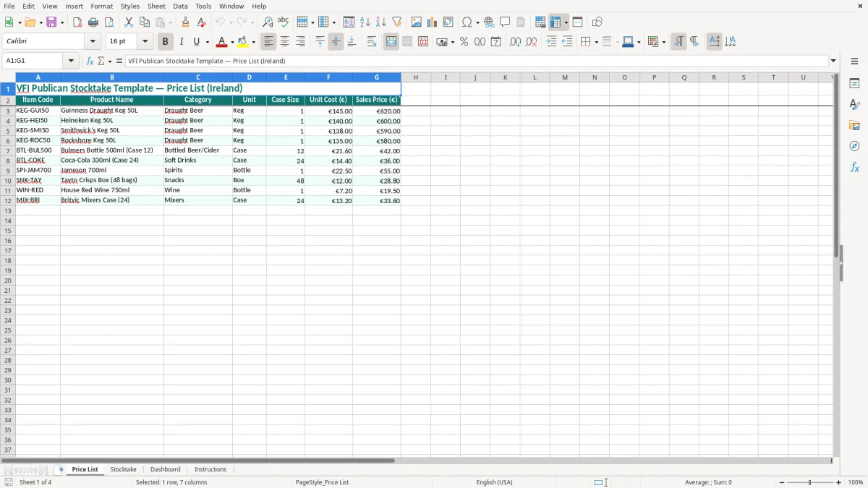Open Find & Replace

click(x=268, y=22)
